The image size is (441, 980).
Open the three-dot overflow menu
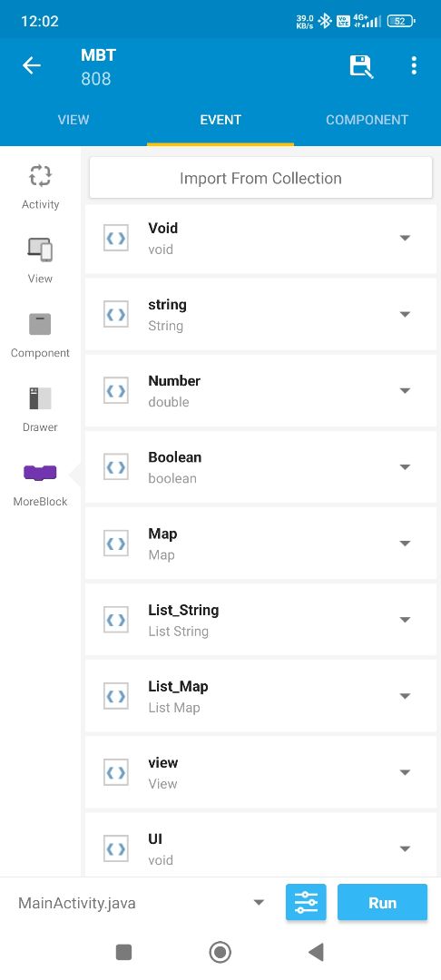coord(414,65)
